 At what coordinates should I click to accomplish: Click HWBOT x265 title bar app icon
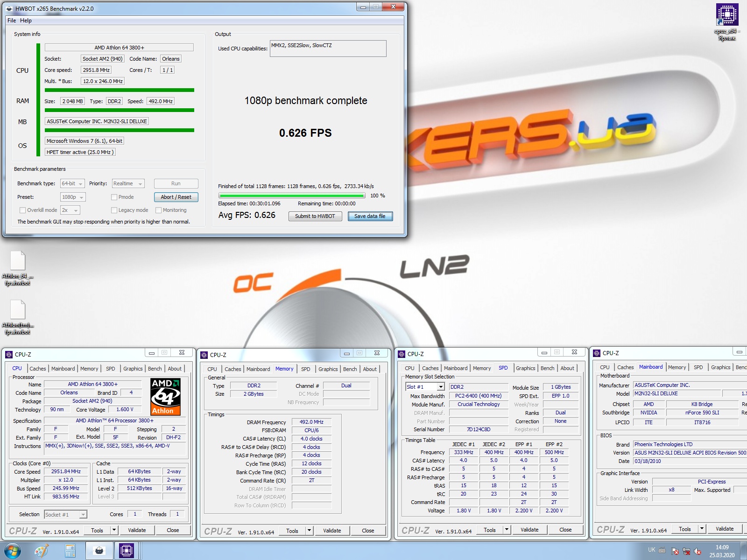pyautogui.click(x=9, y=8)
